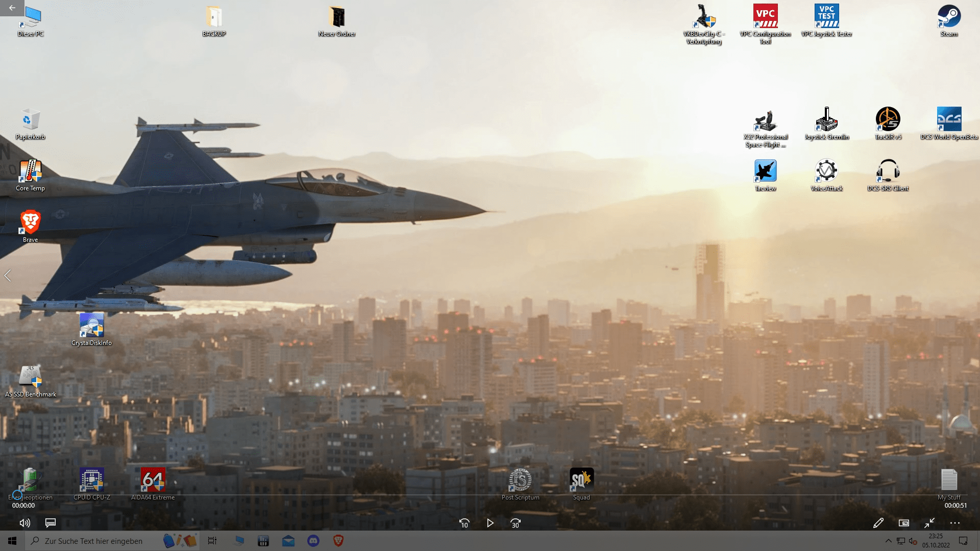This screenshot has width=980, height=551.
Task: Open the edit pencil tool
Action: tap(878, 523)
